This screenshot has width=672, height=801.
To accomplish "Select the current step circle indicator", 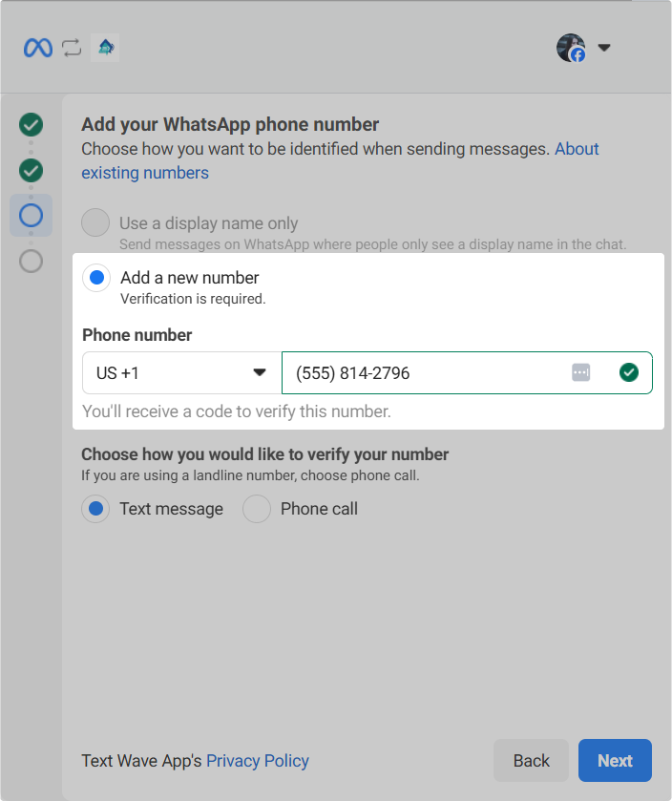I will click(x=31, y=215).
